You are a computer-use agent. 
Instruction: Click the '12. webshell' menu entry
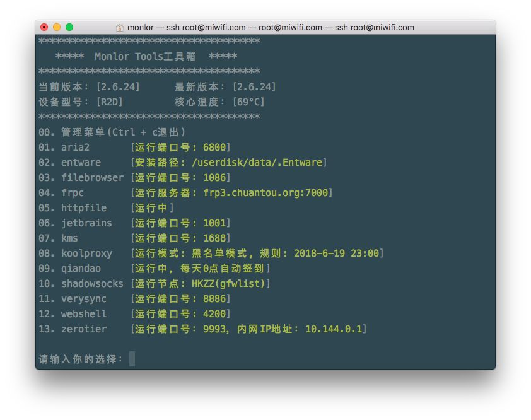coord(73,313)
